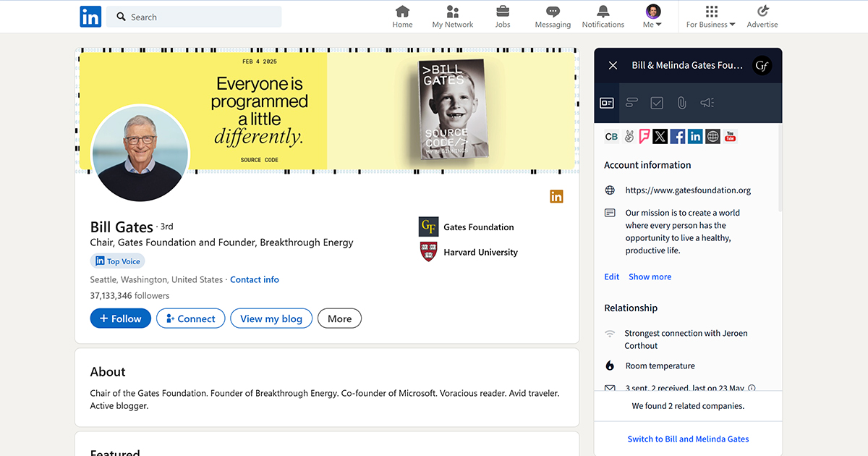
Task: Open the Foursquare profile icon
Action: (x=644, y=136)
